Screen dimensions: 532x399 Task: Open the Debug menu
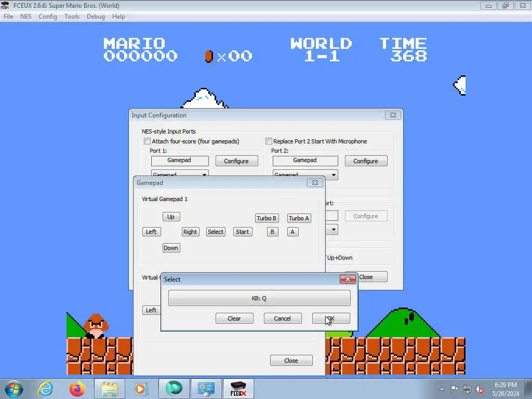coord(96,17)
